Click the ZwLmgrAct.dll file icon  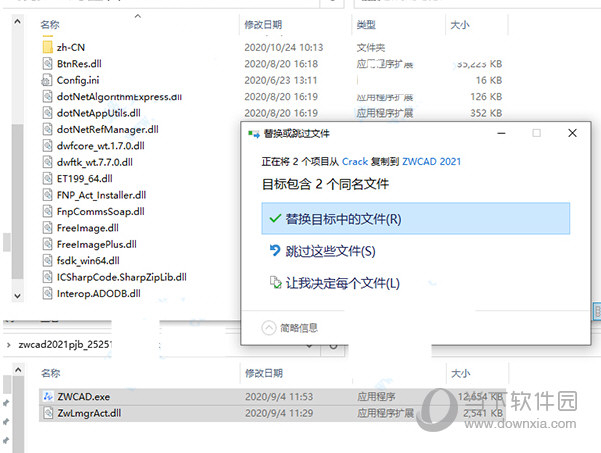(48, 413)
